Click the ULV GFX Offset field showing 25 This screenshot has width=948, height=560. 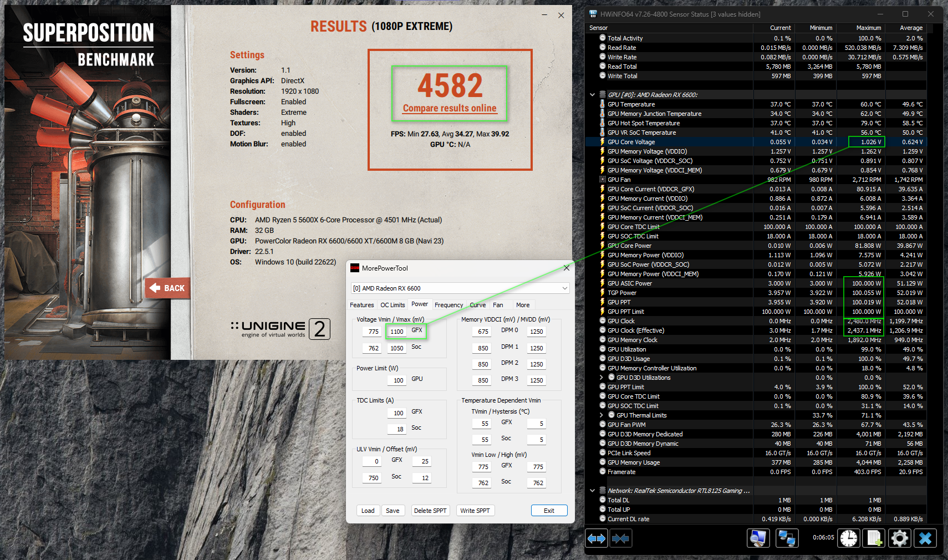(422, 461)
